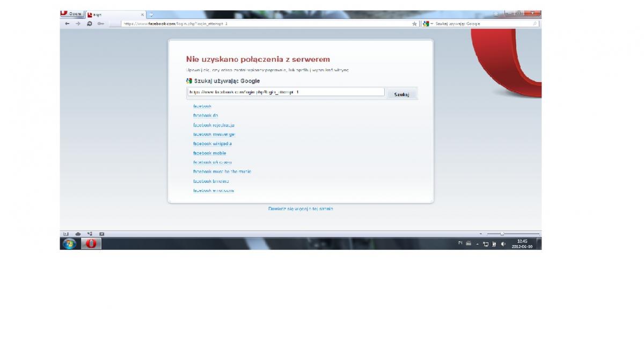Open the 'facebook messenger' suggestion link

(214, 134)
